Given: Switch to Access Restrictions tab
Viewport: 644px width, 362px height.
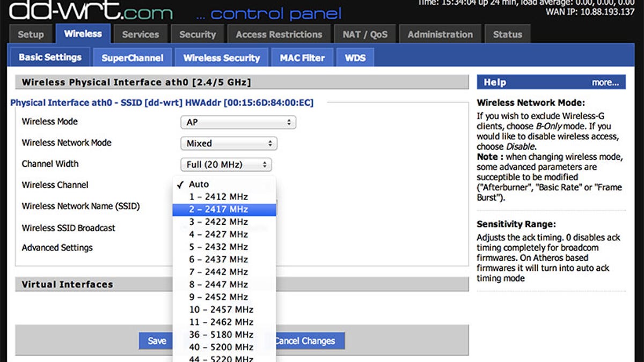Looking at the screenshot, I should [x=279, y=34].
